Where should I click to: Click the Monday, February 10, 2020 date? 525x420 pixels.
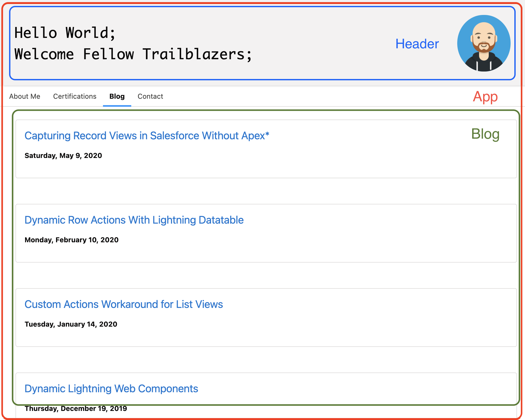[x=71, y=240]
